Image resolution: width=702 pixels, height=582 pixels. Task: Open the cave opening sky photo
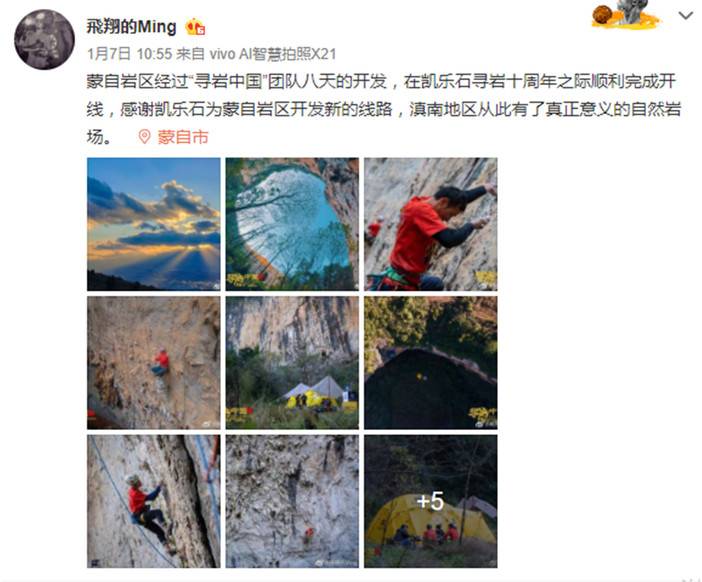[292, 224]
